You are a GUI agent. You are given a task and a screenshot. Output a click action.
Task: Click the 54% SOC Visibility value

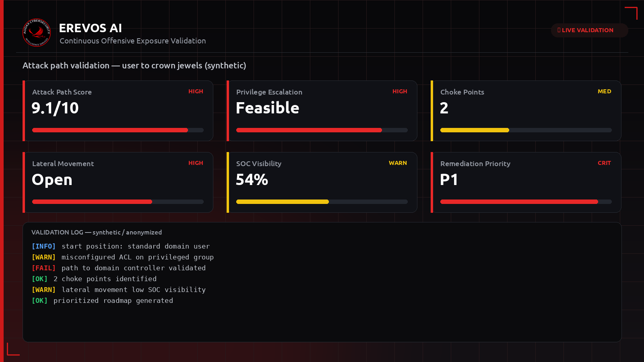[x=252, y=180]
